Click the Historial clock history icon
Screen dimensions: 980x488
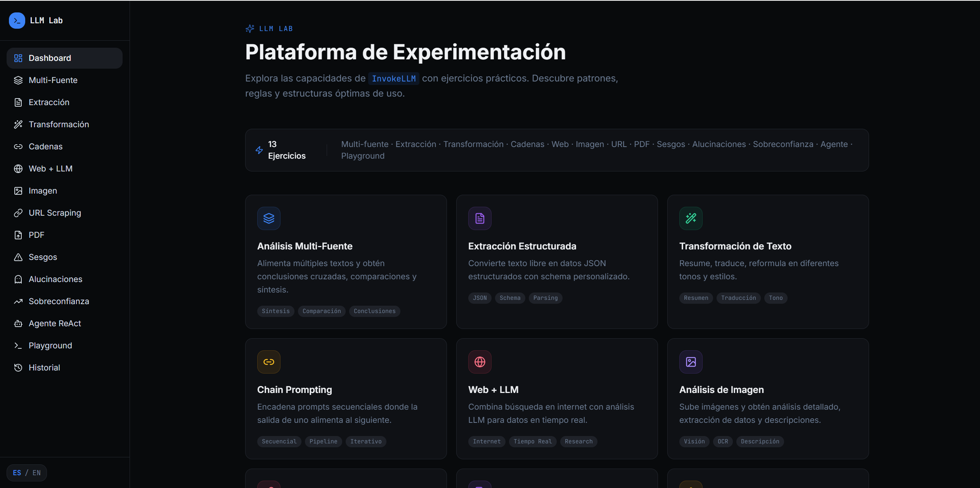18,368
